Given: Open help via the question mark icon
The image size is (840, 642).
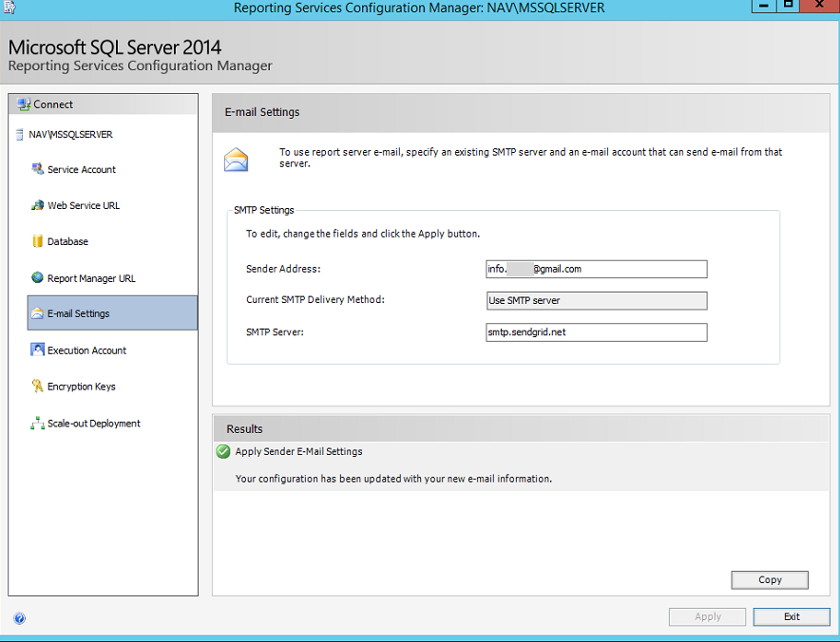Looking at the screenshot, I should (20, 618).
